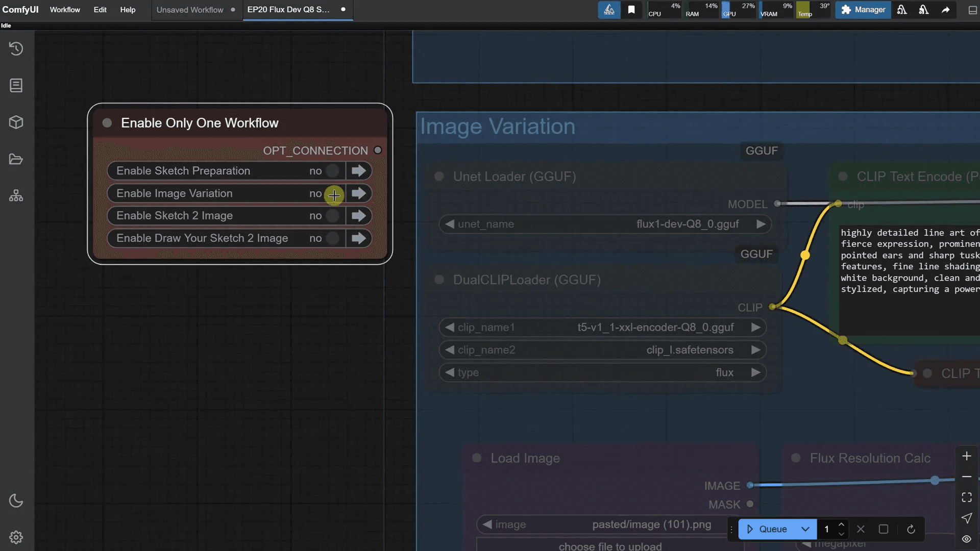Collapse the Load Image node dot

point(477,458)
